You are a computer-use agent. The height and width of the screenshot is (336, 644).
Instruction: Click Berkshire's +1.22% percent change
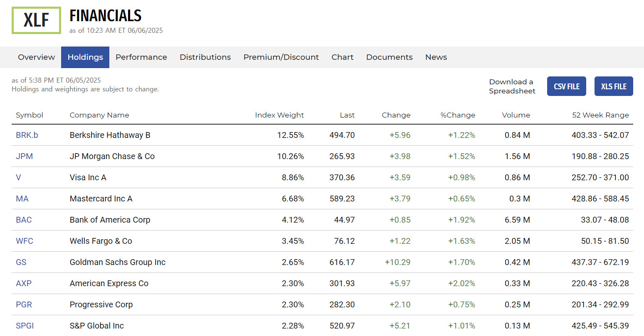461,135
